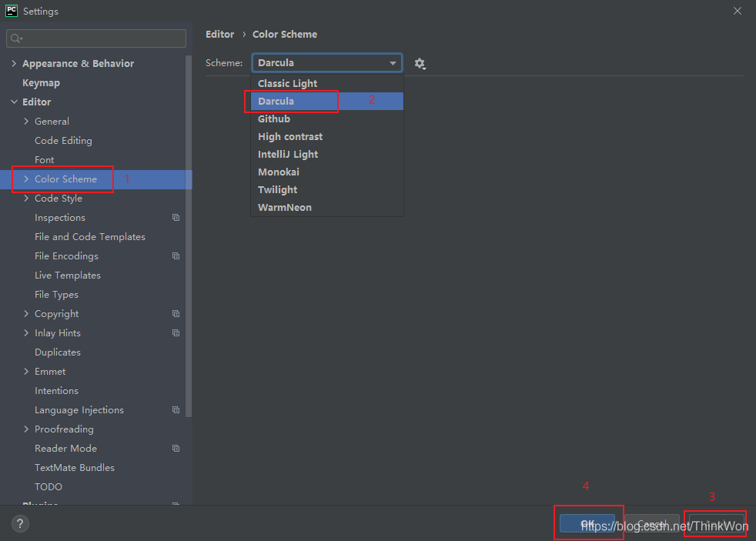The image size is (756, 541).
Task: Click the gear icon beside Scheme dropdown
Action: click(x=420, y=63)
